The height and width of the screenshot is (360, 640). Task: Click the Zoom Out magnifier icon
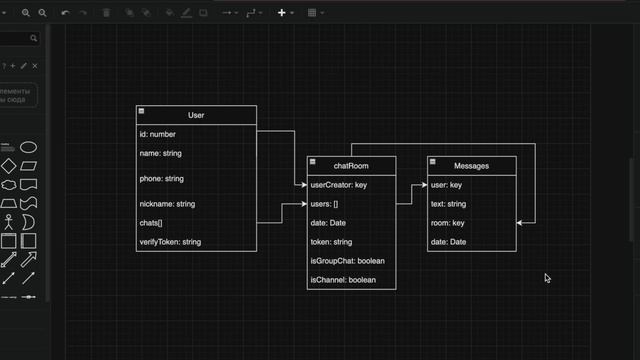point(42,13)
